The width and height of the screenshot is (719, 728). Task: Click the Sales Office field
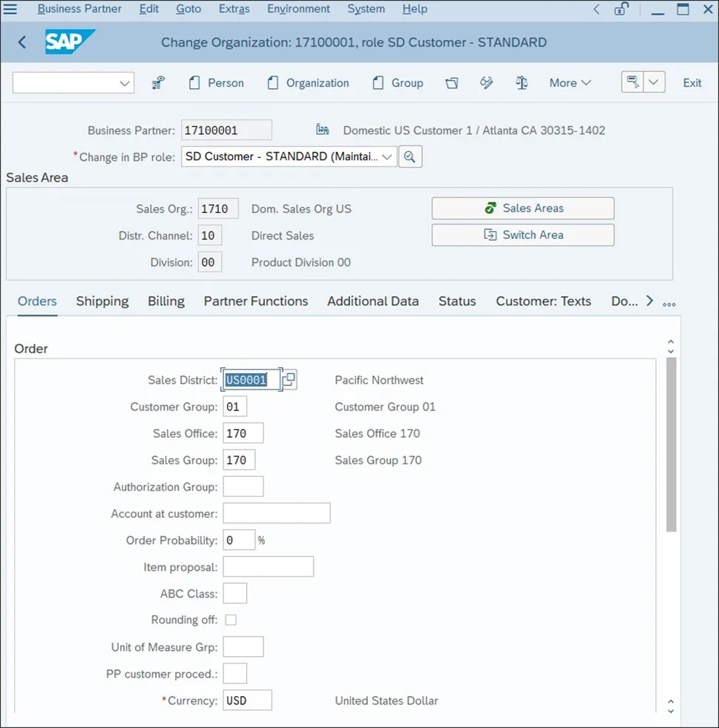[x=243, y=433]
